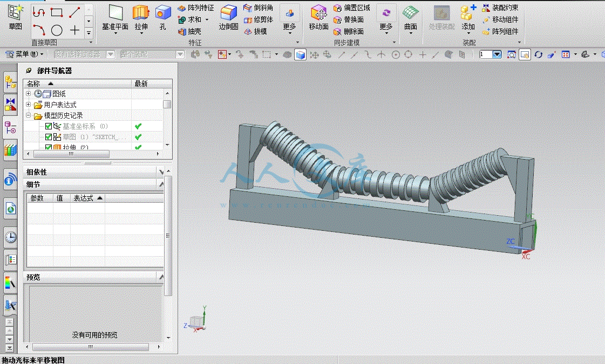Select the rectangle sketch tool

click(57, 12)
